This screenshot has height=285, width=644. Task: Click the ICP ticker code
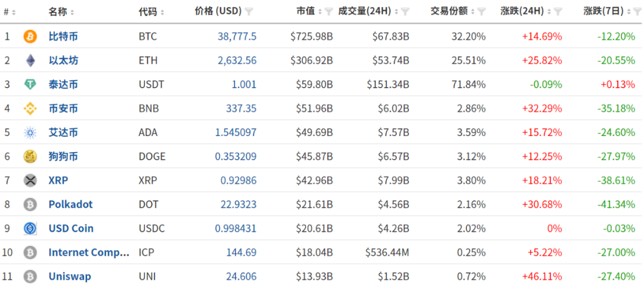(x=147, y=252)
